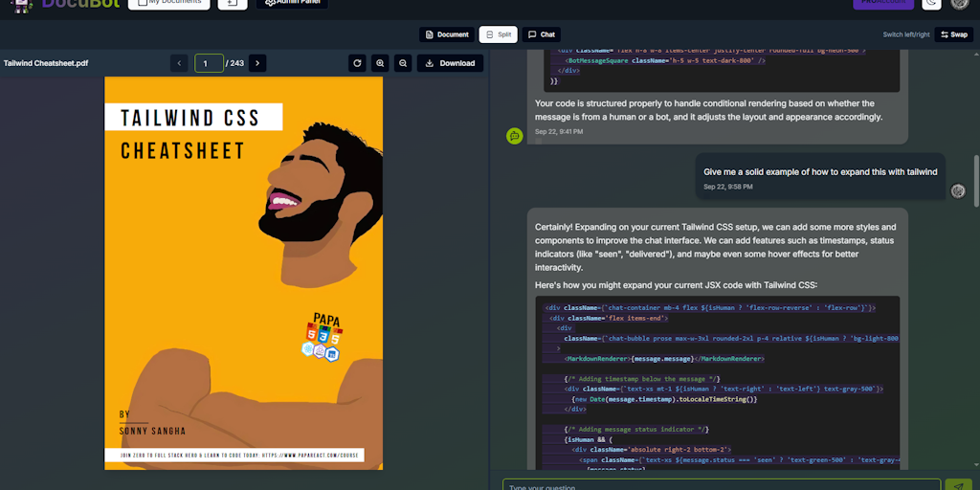Zoom out of the PDF
The width and height of the screenshot is (980, 490).
(x=403, y=63)
